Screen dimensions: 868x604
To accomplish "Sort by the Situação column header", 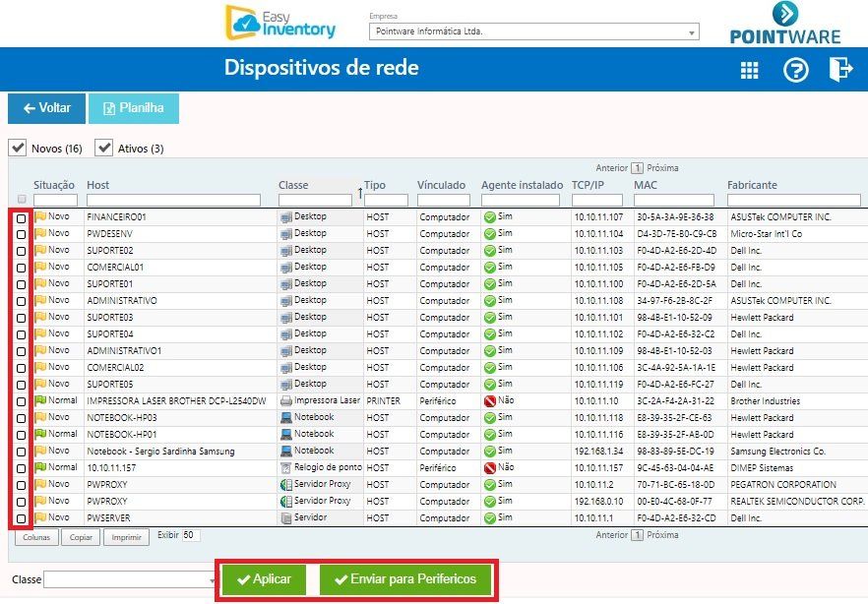I will 54,185.
